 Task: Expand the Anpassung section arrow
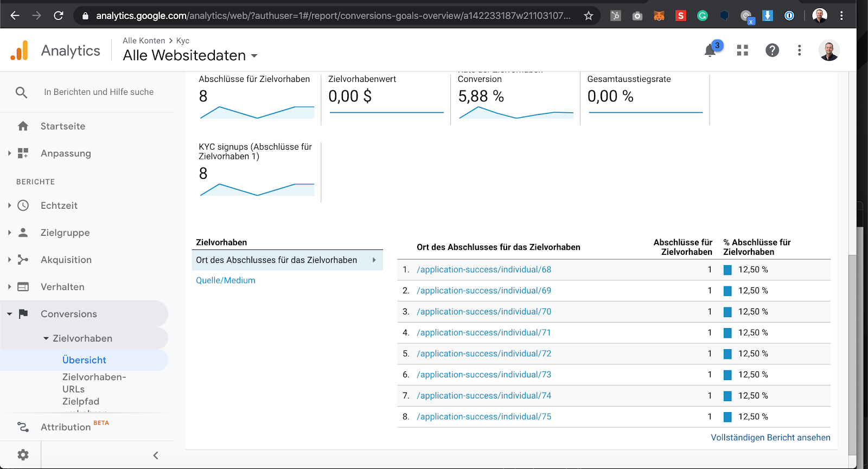pyautogui.click(x=9, y=153)
